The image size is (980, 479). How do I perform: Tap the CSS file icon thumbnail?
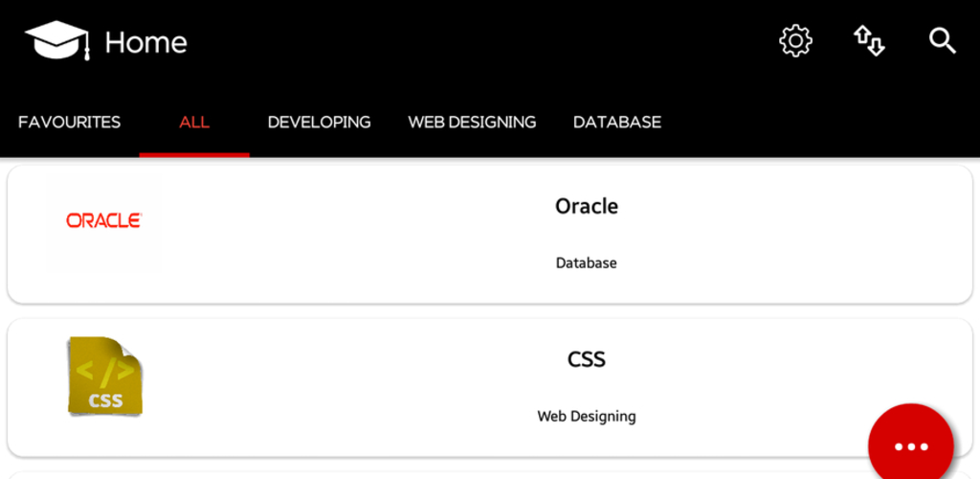click(104, 376)
